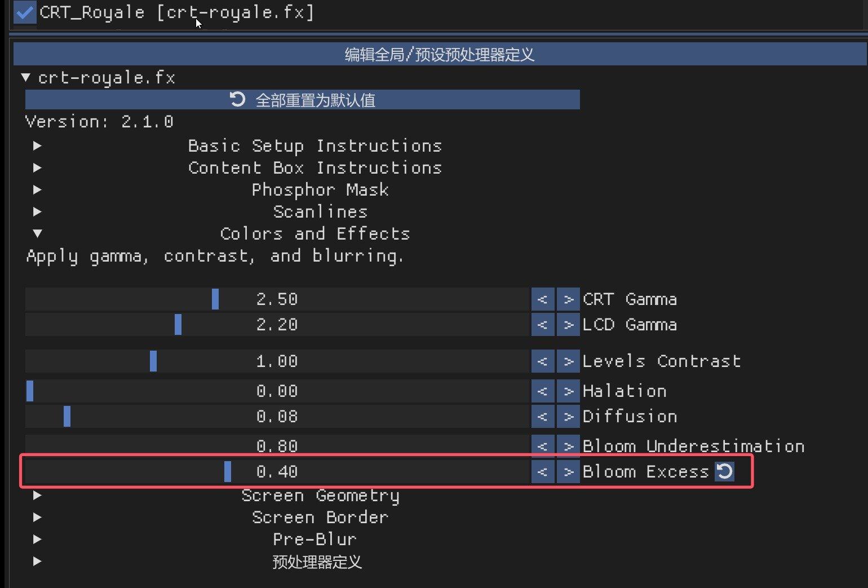The image size is (868, 588).
Task: Click the Halation slider
Action: pyautogui.click(x=277, y=391)
